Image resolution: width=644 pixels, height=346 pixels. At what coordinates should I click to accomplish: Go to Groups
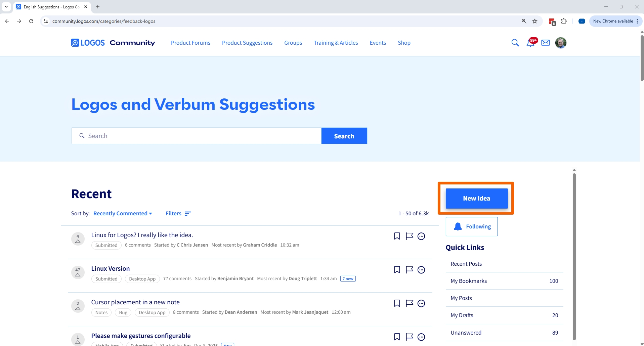(293, 43)
